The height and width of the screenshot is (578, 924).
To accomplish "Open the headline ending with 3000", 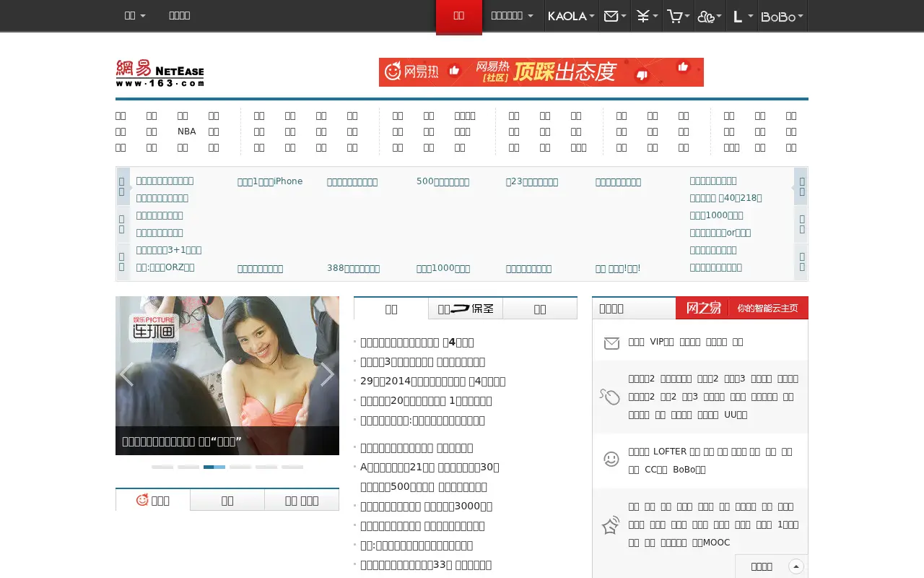I will tap(427, 506).
